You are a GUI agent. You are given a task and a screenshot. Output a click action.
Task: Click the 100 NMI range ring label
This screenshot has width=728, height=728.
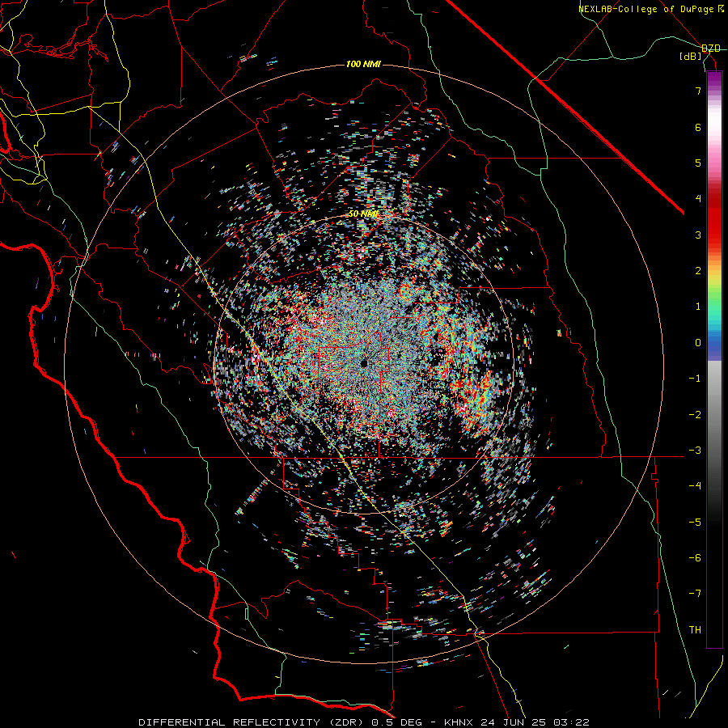click(x=363, y=64)
